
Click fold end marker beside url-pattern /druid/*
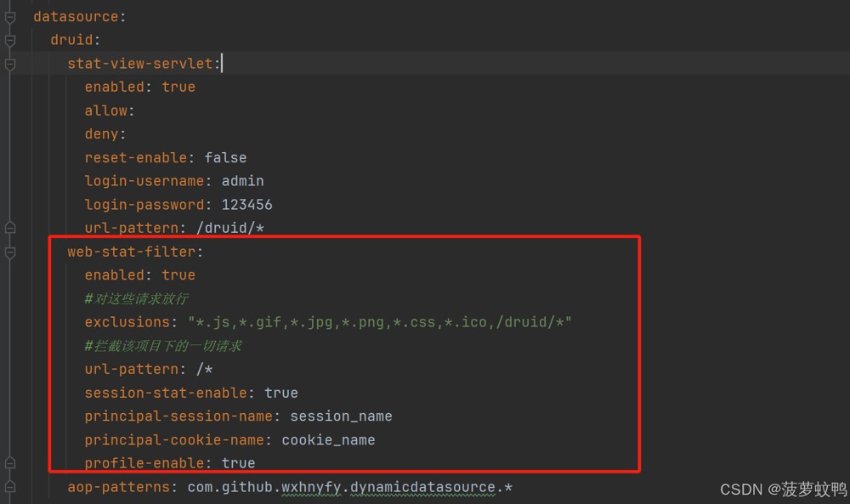pos(9,228)
